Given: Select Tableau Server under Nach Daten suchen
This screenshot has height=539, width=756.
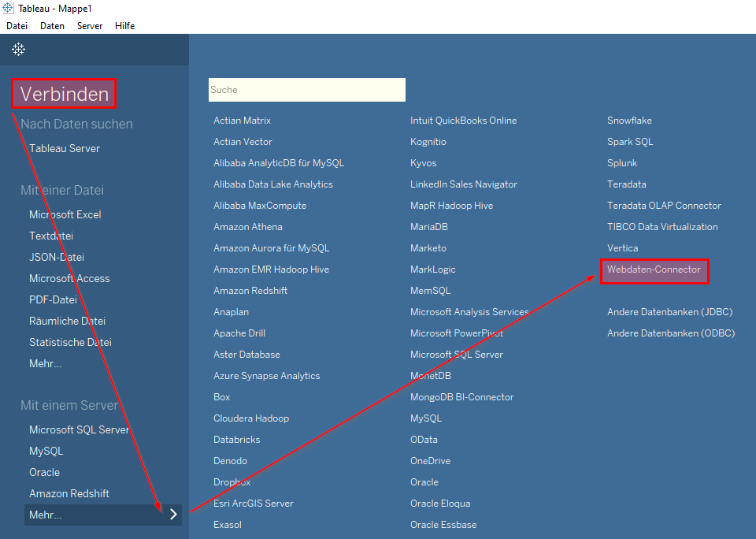Looking at the screenshot, I should [x=65, y=148].
